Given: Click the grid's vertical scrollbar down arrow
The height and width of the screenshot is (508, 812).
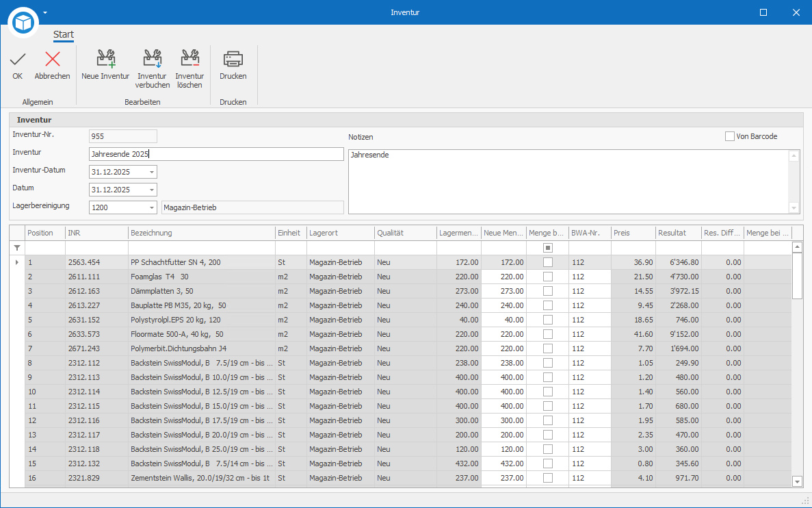Looking at the screenshot, I should [x=798, y=482].
